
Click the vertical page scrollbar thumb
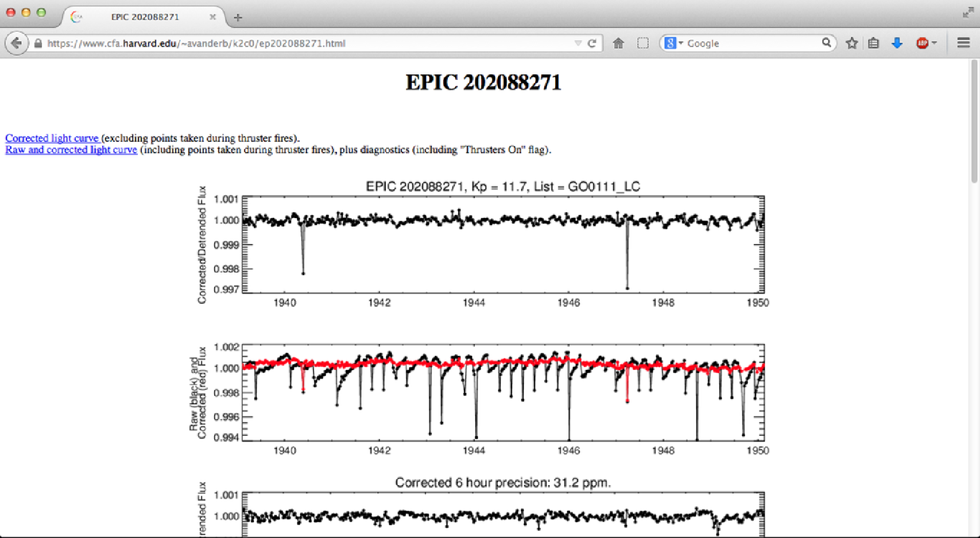point(974,121)
